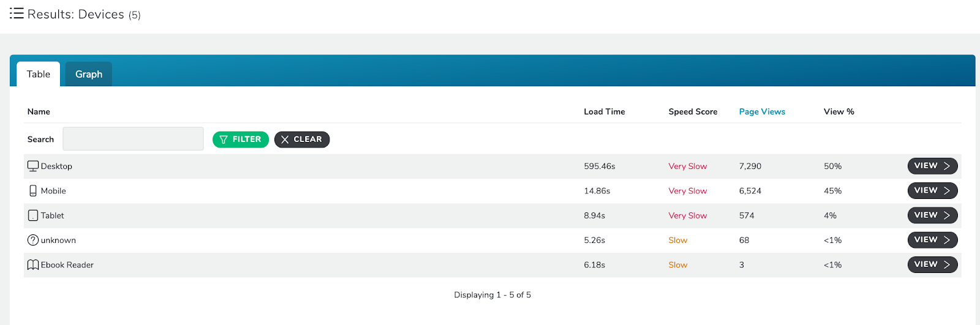The height and width of the screenshot is (325, 980).
Task: Open VIEW for the Desktop row
Action: tap(932, 166)
